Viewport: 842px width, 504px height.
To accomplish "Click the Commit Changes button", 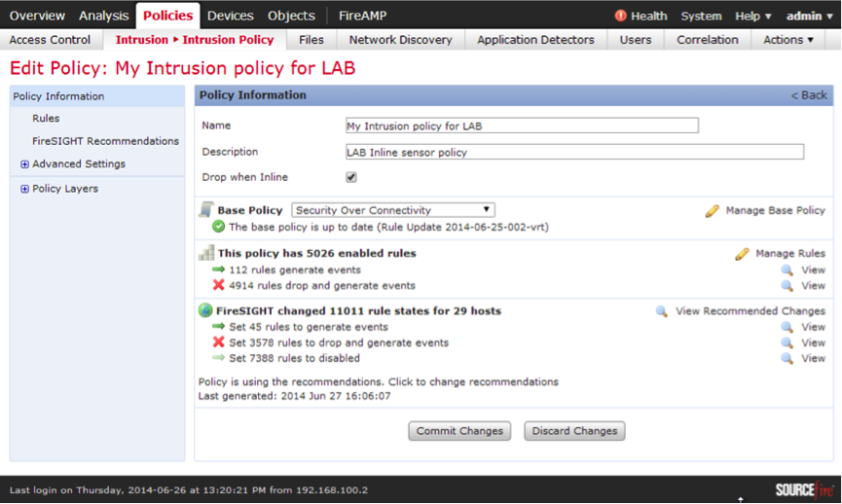I will coord(459,431).
